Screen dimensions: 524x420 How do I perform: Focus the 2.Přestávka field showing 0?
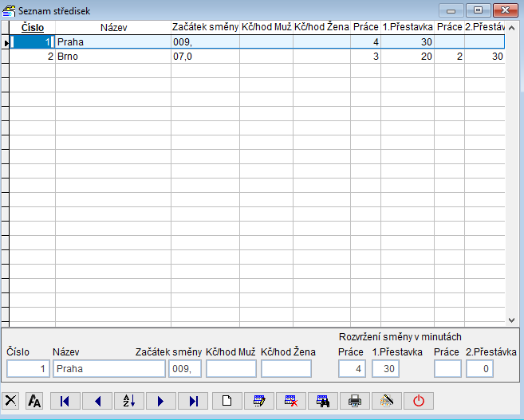tap(479, 368)
